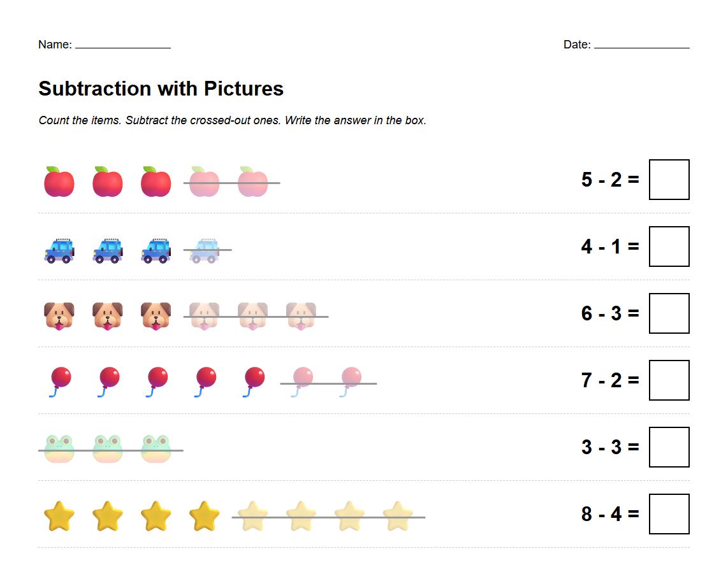Click the last crossed-out faded balloon
Screen dimensions: 728x586
click(350, 381)
